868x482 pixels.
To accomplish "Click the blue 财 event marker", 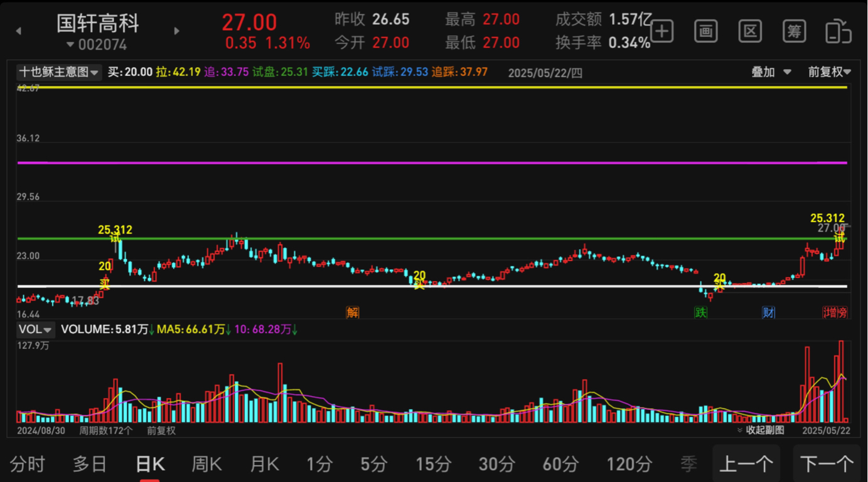I will (x=769, y=312).
